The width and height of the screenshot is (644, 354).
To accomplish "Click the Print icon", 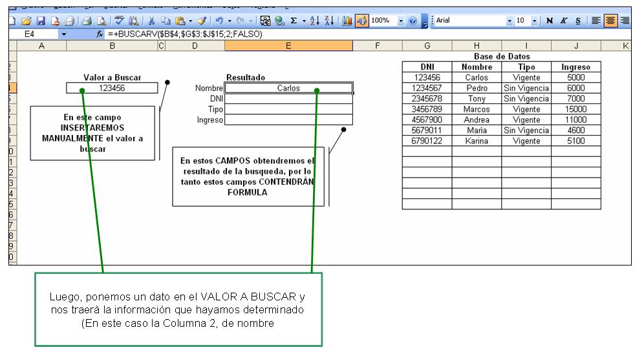I will click(87, 21).
